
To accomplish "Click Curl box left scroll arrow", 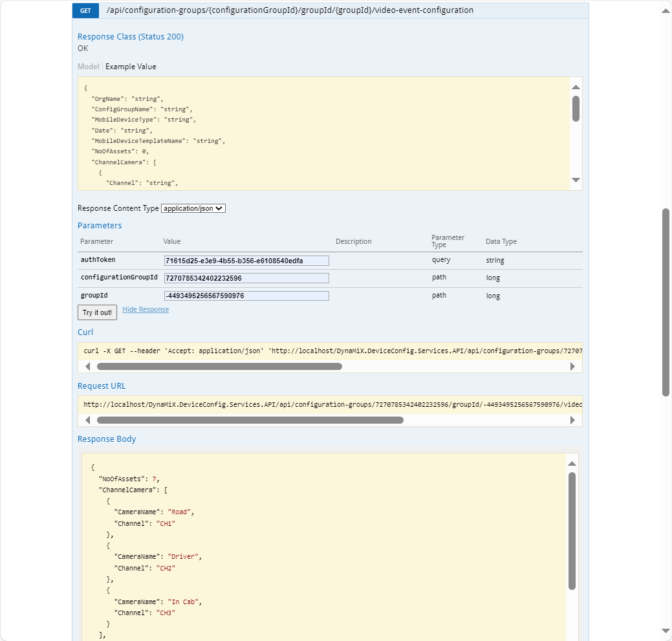I will (x=88, y=366).
